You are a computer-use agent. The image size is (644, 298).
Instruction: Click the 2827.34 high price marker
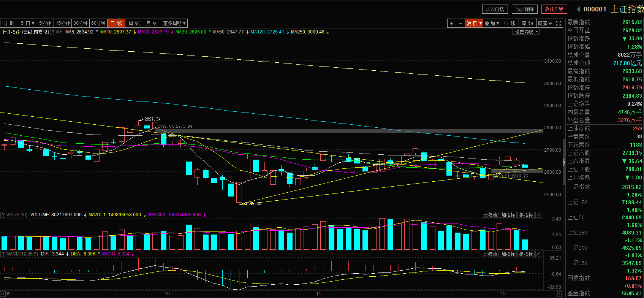point(152,119)
